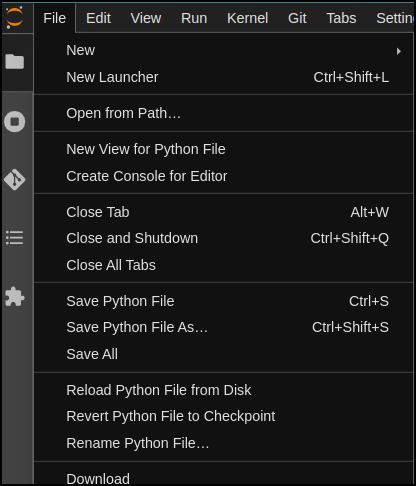Viewport: 416px width, 486px height.
Task: Show Running Terminals and Kernels panel
Action: click(15, 121)
